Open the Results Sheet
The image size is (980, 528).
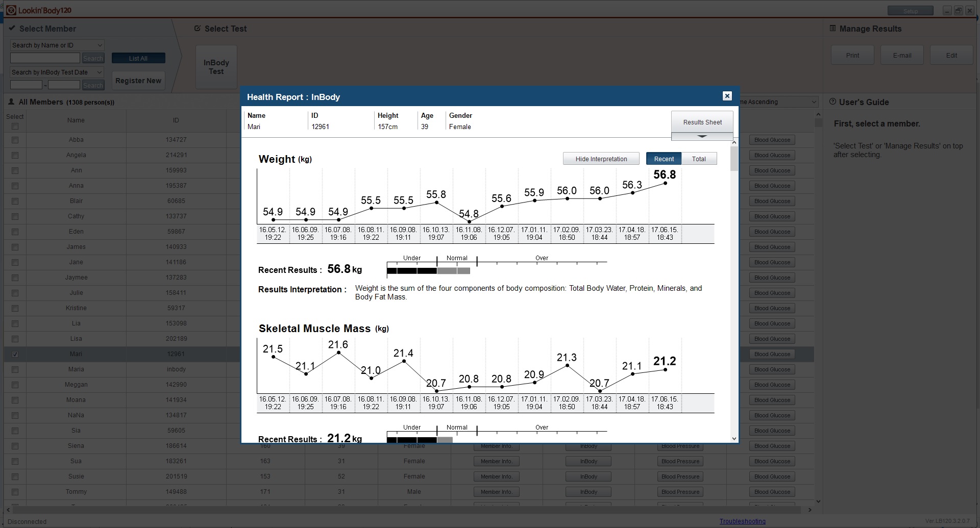pos(702,122)
